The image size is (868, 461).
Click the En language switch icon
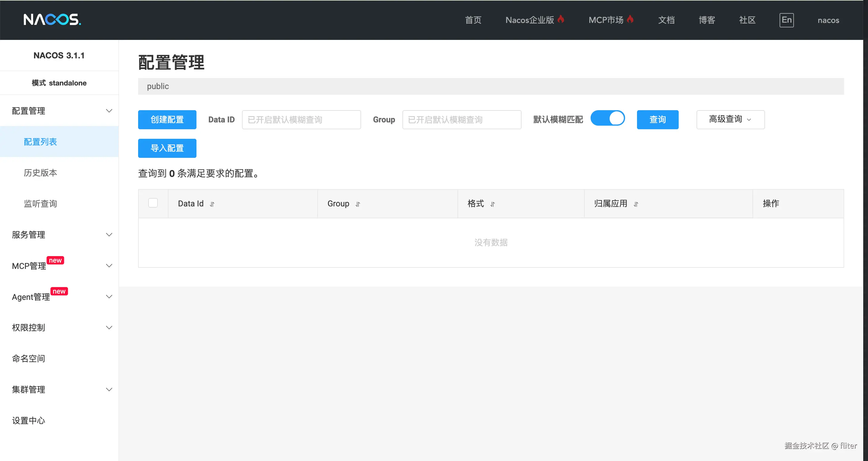(786, 20)
